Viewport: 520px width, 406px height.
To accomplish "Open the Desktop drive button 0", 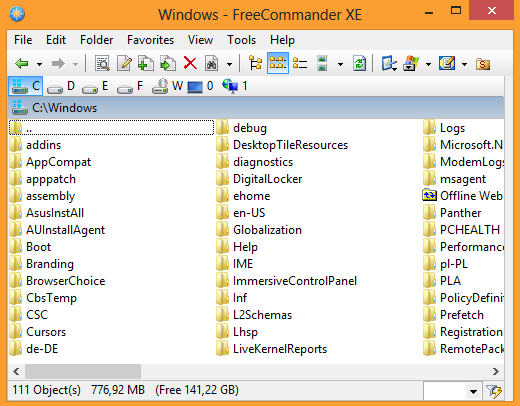I will tap(200, 86).
